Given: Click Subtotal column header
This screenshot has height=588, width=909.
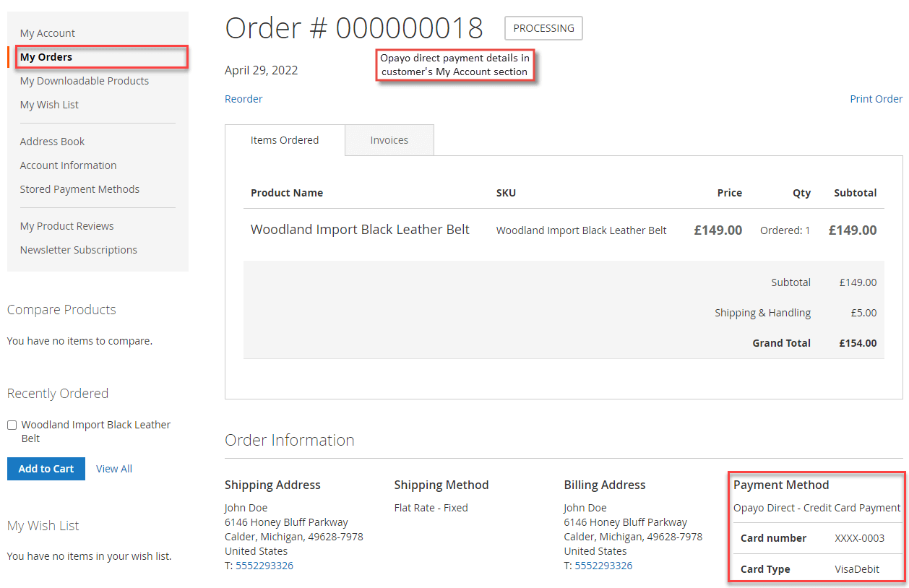Looking at the screenshot, I should point(856,193).
